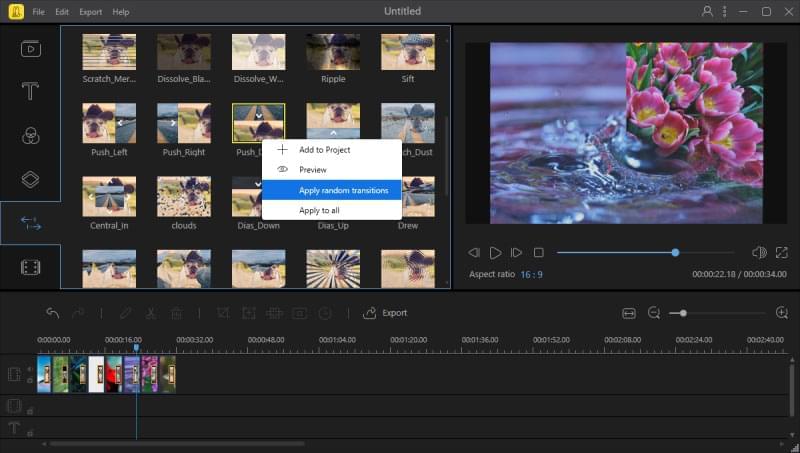Open the Filters panel icon
This screenshot has height=453, width=800.
[x=30, y=135]
